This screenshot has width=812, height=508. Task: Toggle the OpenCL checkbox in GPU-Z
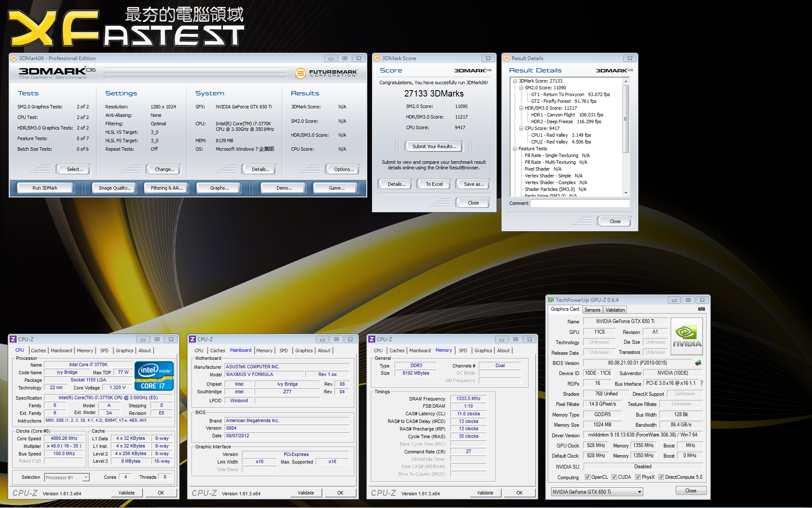587,477
